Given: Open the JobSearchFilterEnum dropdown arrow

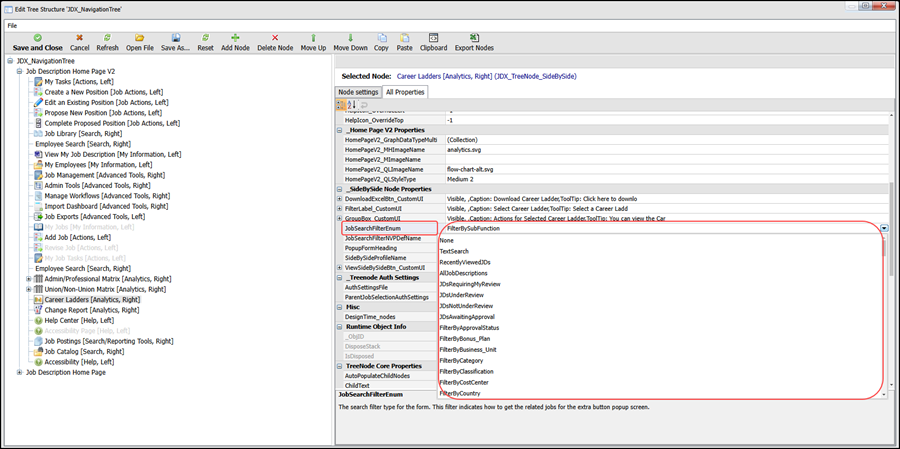Looking at the screenshot, I should point(884,228).
